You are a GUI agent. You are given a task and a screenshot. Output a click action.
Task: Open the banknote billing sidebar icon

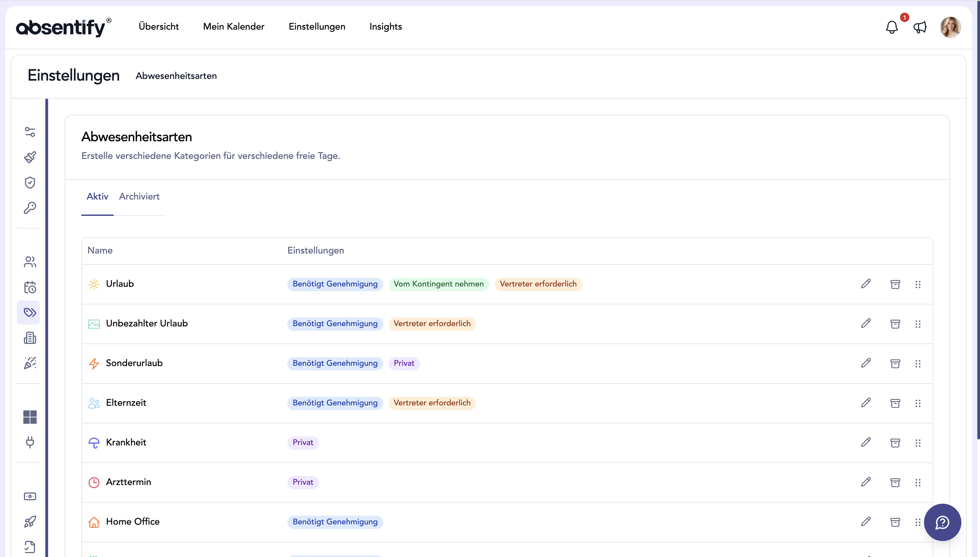tap(30, 496)
